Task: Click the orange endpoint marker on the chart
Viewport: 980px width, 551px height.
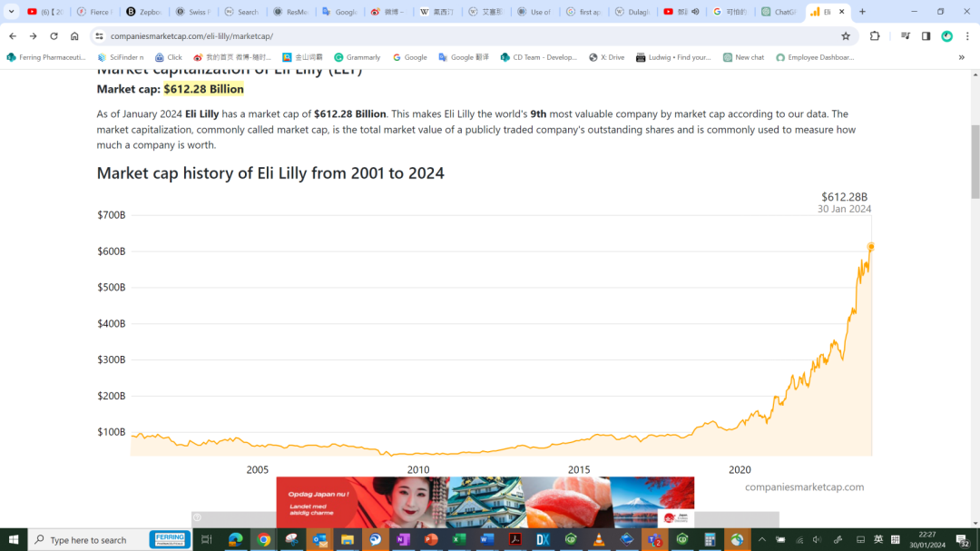Action: pyautogui.click(x=870, y=247)
